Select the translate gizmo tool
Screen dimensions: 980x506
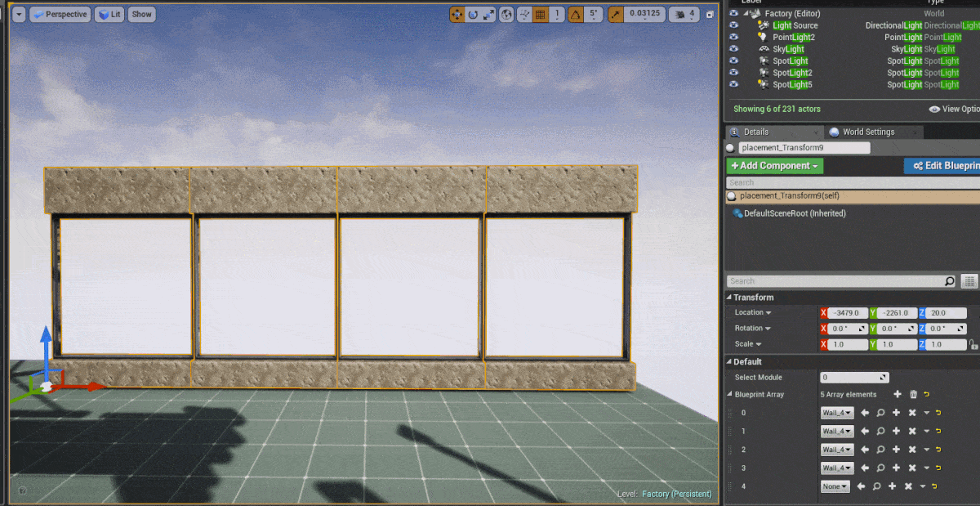(x=457, y=14)
